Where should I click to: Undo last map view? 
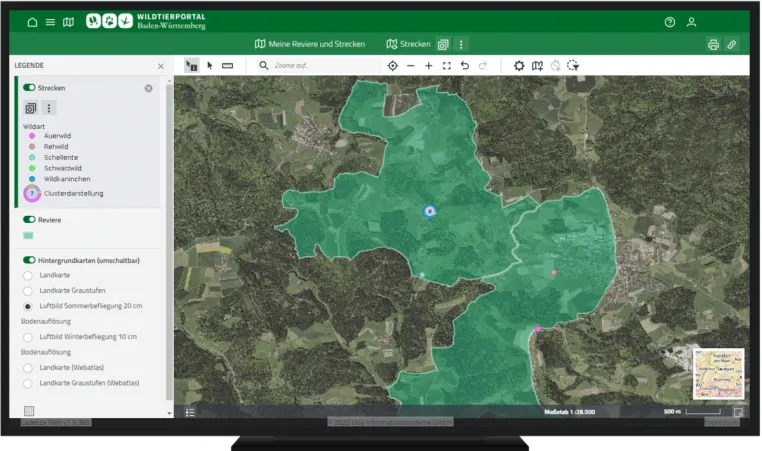coord(465,66)
